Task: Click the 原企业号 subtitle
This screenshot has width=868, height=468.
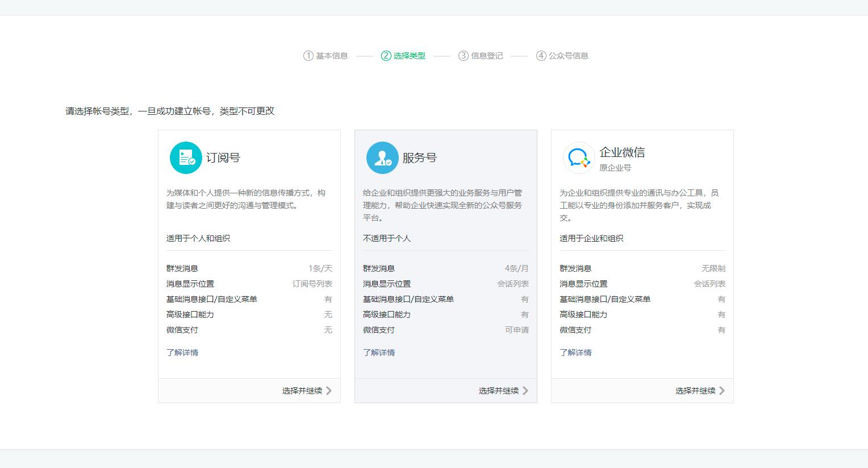Action: pyautogui.click(x=615, y=168)
